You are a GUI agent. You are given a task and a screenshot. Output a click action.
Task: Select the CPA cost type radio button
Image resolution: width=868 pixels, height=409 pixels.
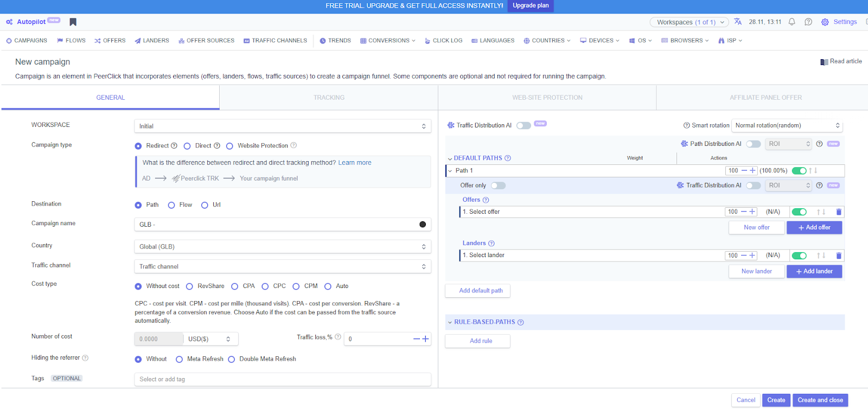[x=235, y=286]
